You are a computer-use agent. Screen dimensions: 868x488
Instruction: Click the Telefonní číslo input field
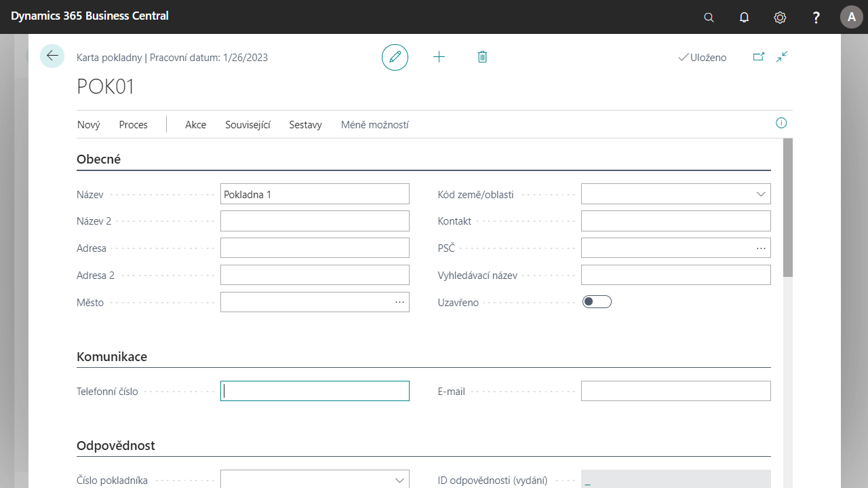tap(315, 391)
